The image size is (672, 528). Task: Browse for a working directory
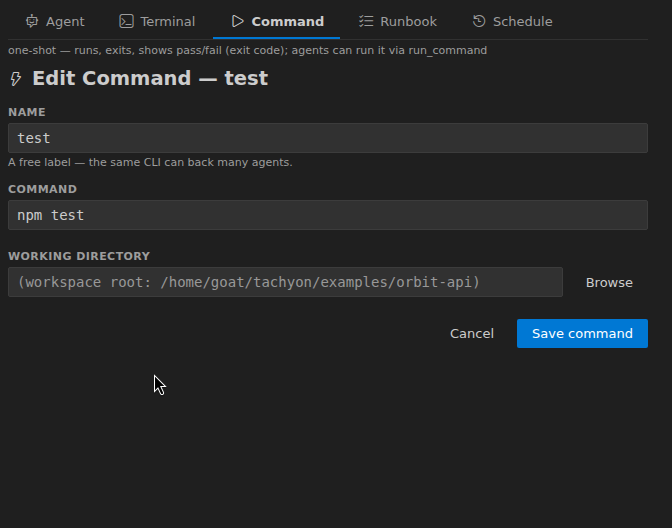(x=609, y=282)
